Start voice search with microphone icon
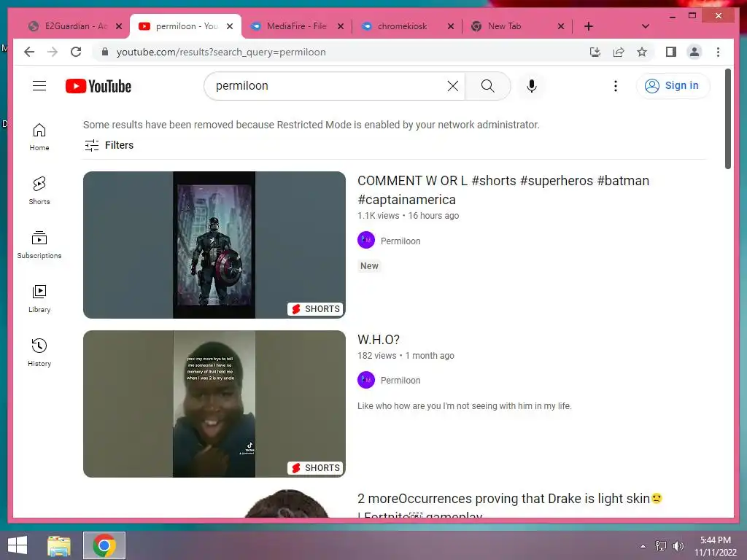The width and height of the screenshot is (747, 560). 532,86
